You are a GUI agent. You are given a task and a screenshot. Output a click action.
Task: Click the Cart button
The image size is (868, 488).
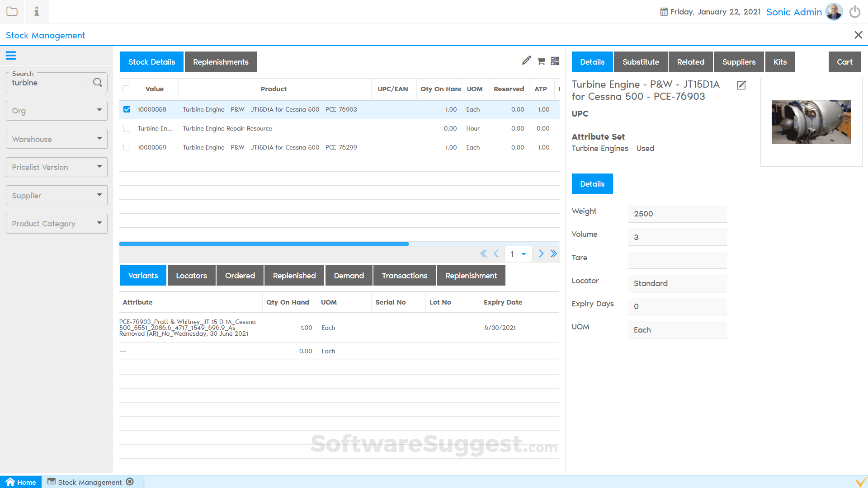pyautogui.click(x=844, y=62)
